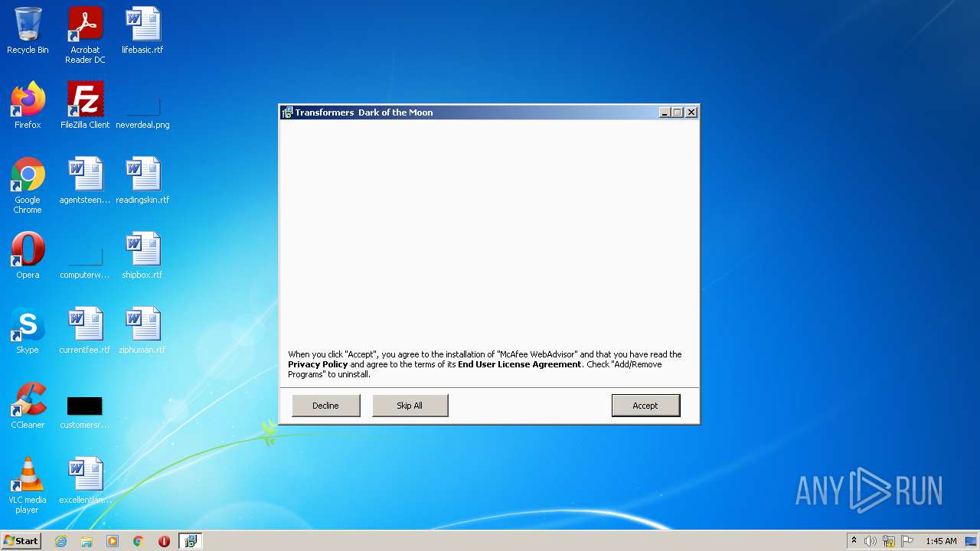Viewport: 980px width, 551px height.
Task: Click the 1:45 AM clock
Action: 941,541
